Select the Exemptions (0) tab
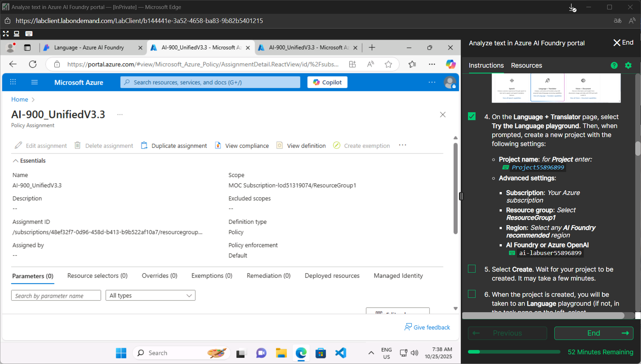 coord(212,276)
